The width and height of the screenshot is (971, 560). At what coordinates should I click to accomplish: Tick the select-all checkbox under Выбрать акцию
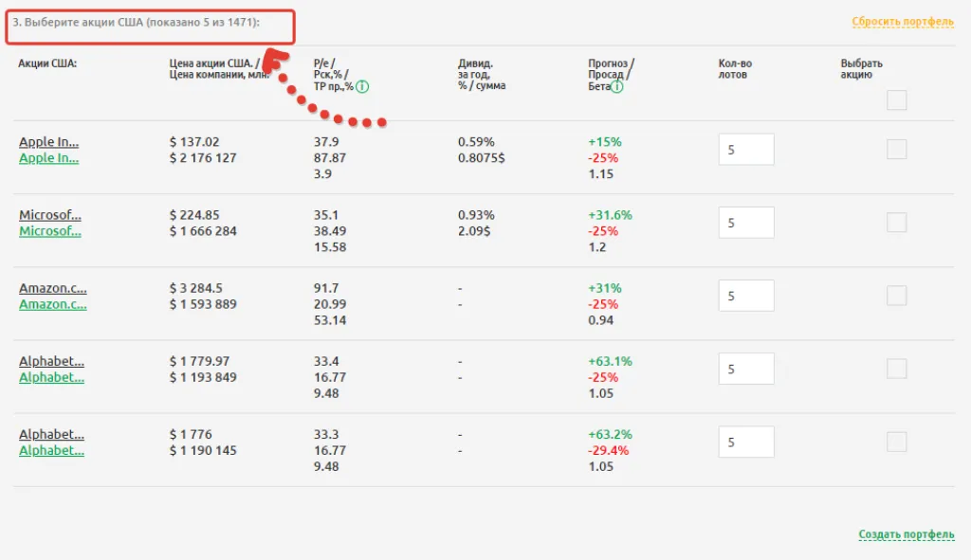click(896, 100)
